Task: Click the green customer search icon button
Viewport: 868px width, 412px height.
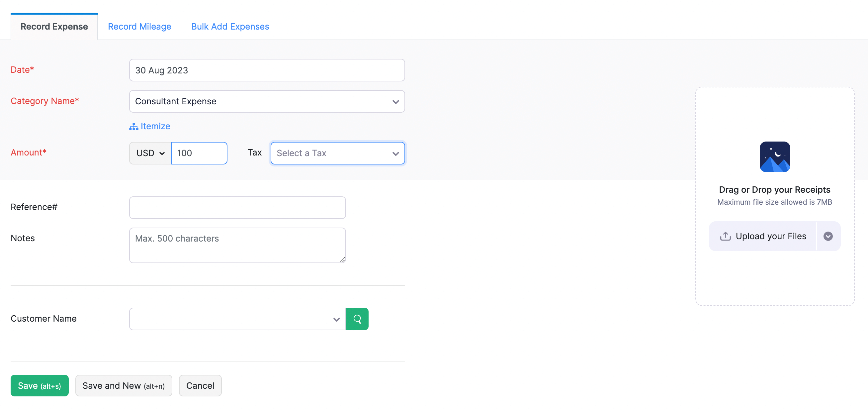Action: [x=357, y=319]
